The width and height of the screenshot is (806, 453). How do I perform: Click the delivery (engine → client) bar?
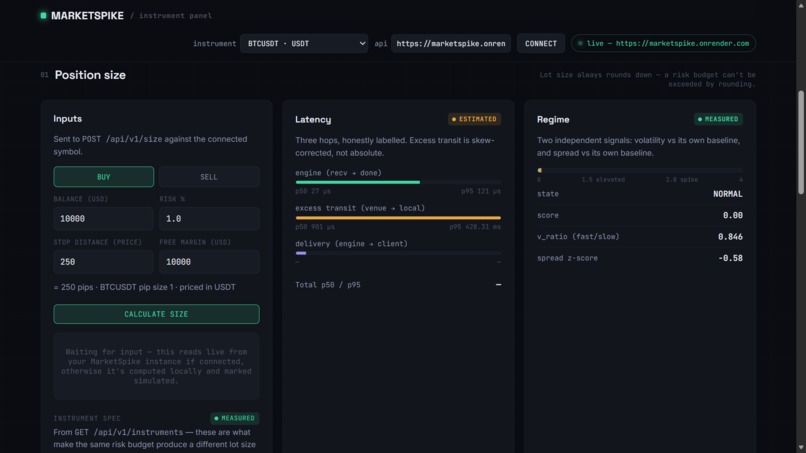398,253
